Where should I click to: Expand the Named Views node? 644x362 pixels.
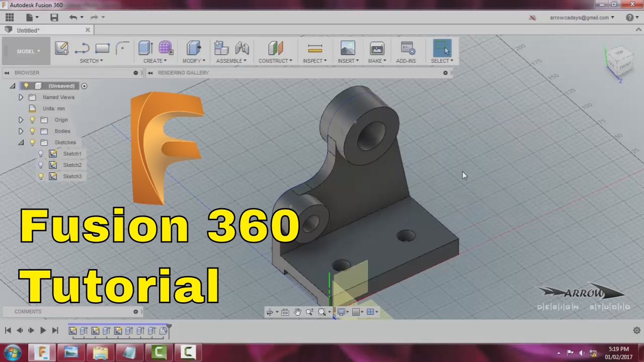[x=21, y=98]
